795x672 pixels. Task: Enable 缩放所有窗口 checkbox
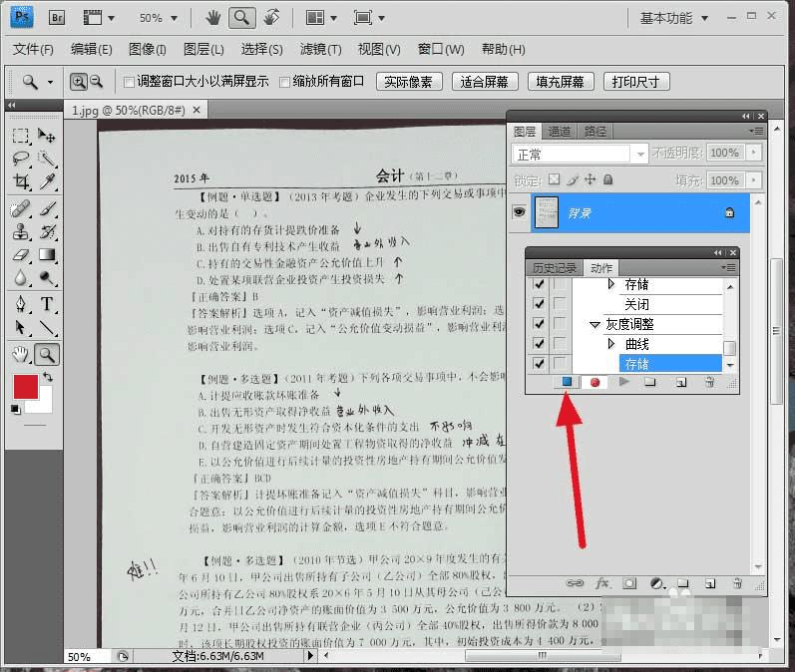tap(285, 82)
